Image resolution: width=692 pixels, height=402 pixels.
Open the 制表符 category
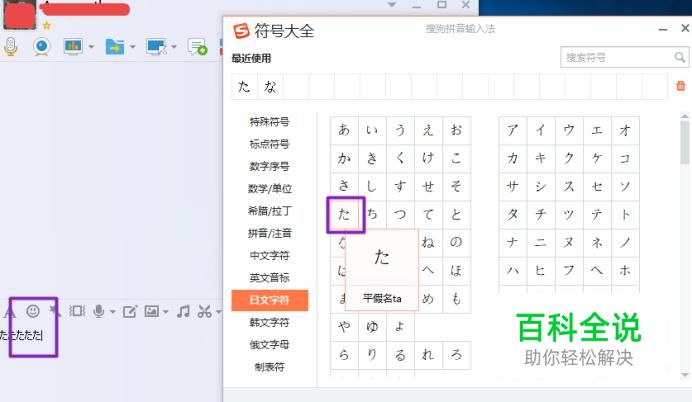point(269,367)
